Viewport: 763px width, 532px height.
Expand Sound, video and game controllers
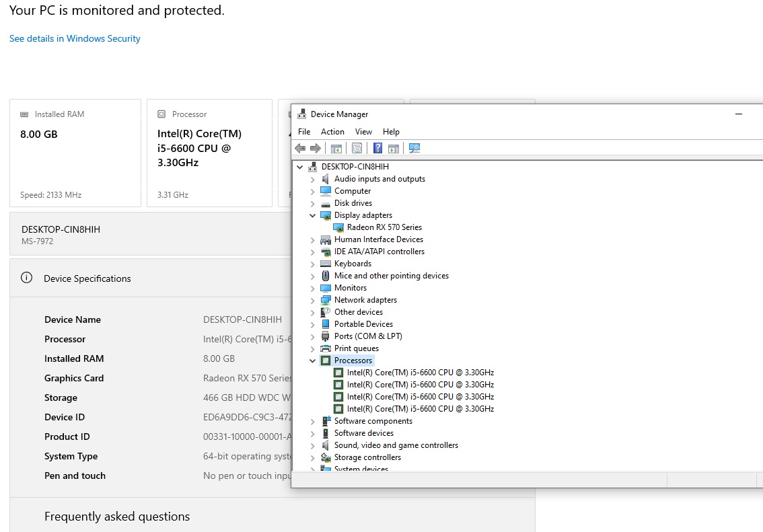[x=312, y=445]
